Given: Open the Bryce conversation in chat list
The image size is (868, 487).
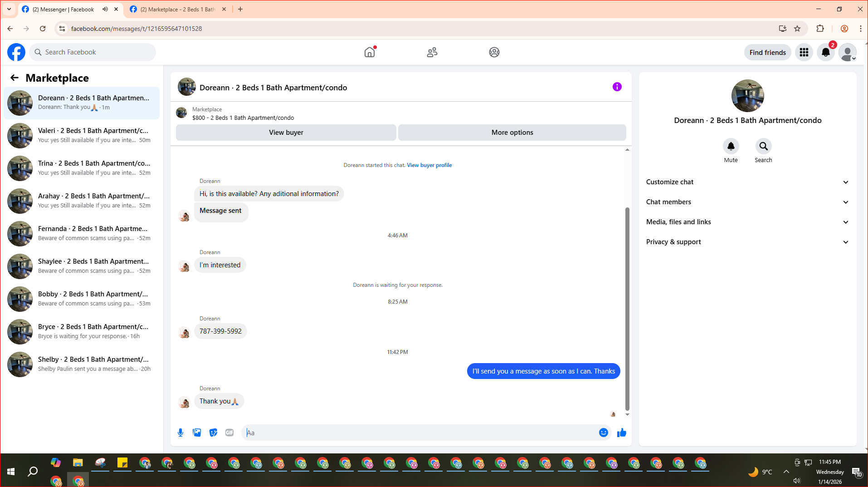Looking at the screenshot, I should click(x=82, y=332).
